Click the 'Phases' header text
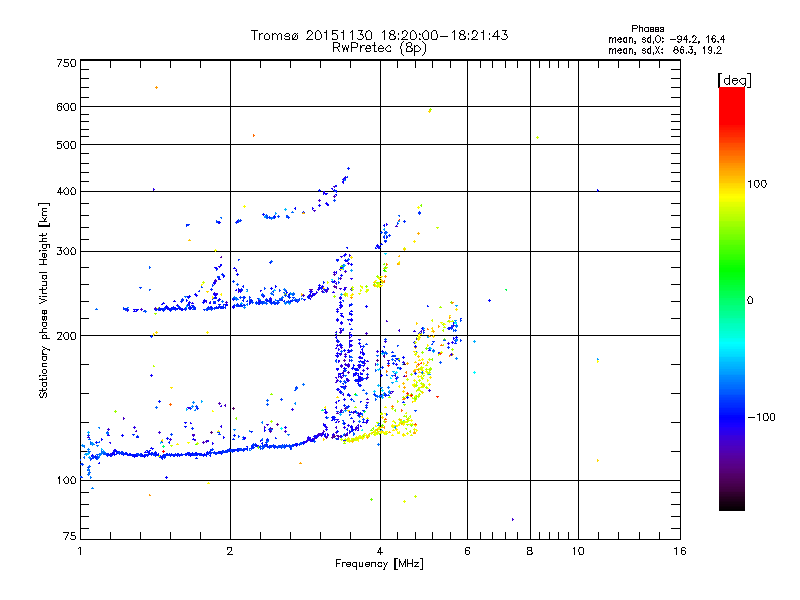This screenshot has height=600, width=800. click(647, 29)
